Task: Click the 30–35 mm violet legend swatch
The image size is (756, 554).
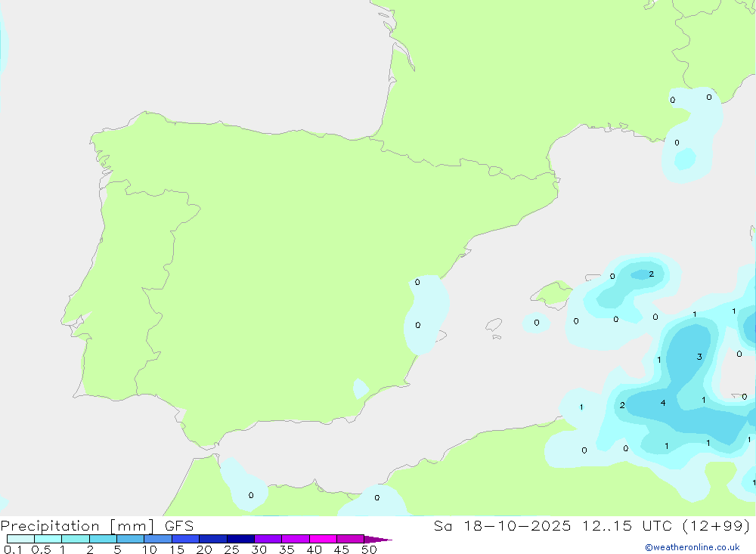Action: click(268, 539)
